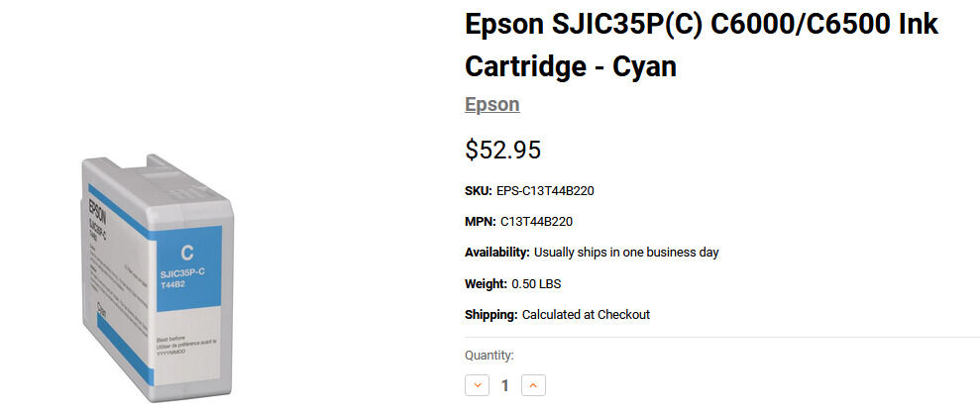Click the bold Shipping label
980x414 pixels.
[x=491, y=315]
